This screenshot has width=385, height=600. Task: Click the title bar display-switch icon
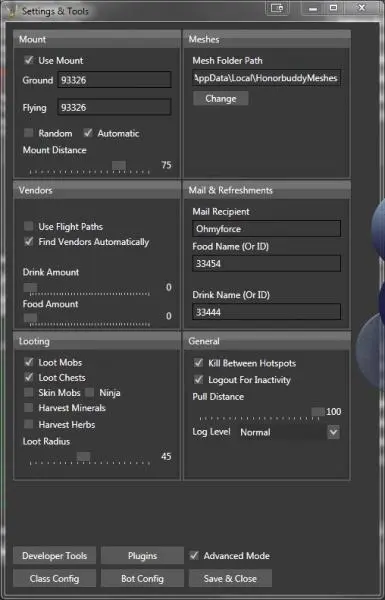(x=277, y=8)
